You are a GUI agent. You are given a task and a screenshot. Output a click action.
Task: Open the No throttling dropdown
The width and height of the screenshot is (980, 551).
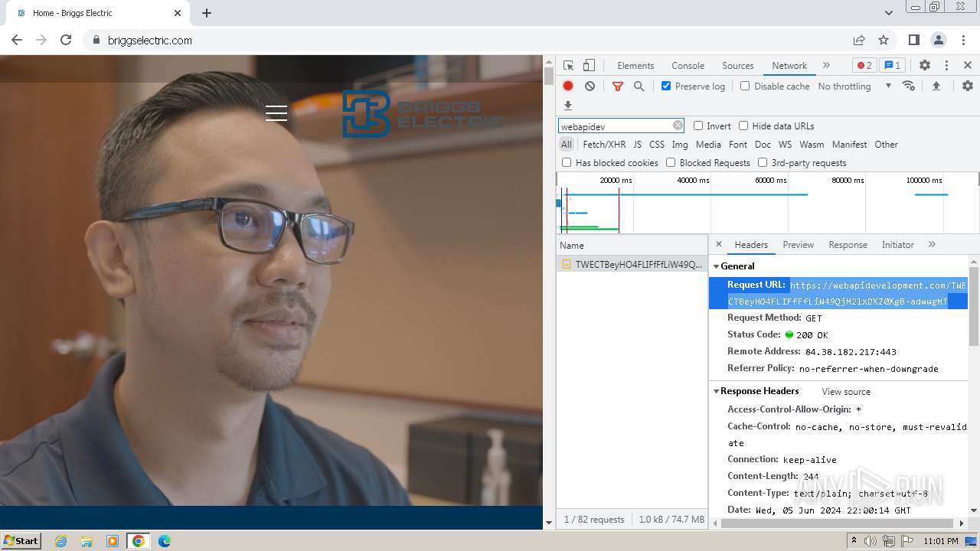tap(854, 86)
